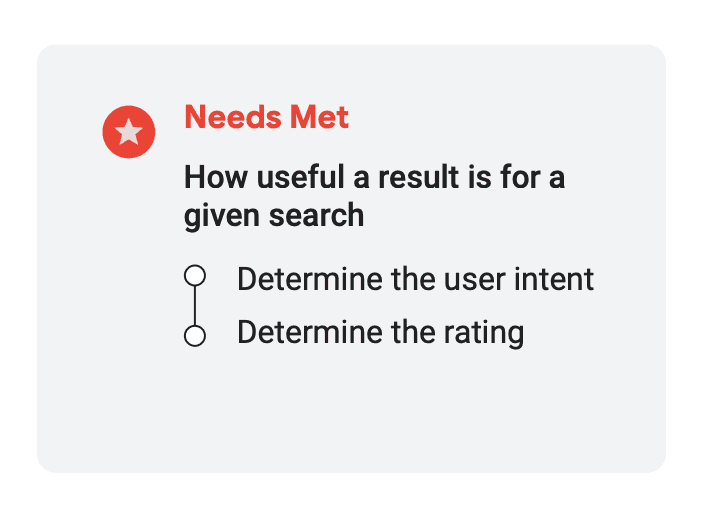Open the Needs Met red heading
Viewport: 712px width, 520px height.
(x=267, y=117)
